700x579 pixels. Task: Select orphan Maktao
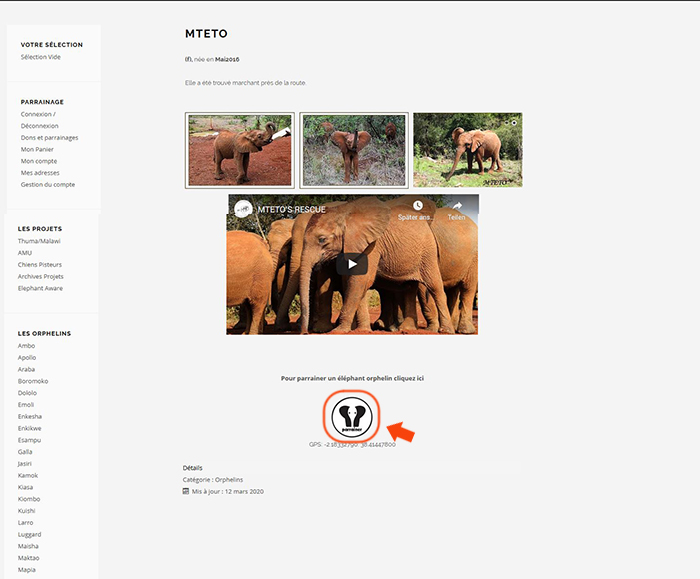[29, 558]
